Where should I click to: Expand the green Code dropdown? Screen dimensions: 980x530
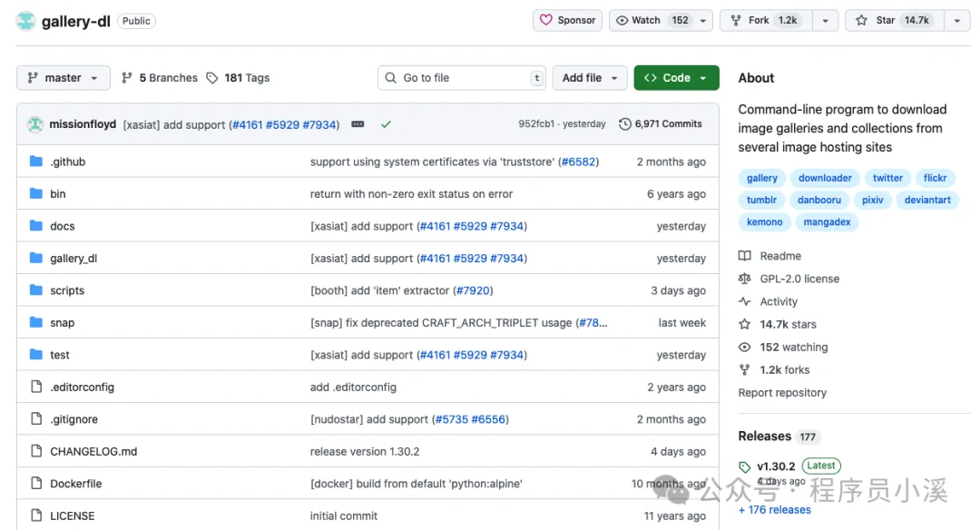click(x=676, y=78)
